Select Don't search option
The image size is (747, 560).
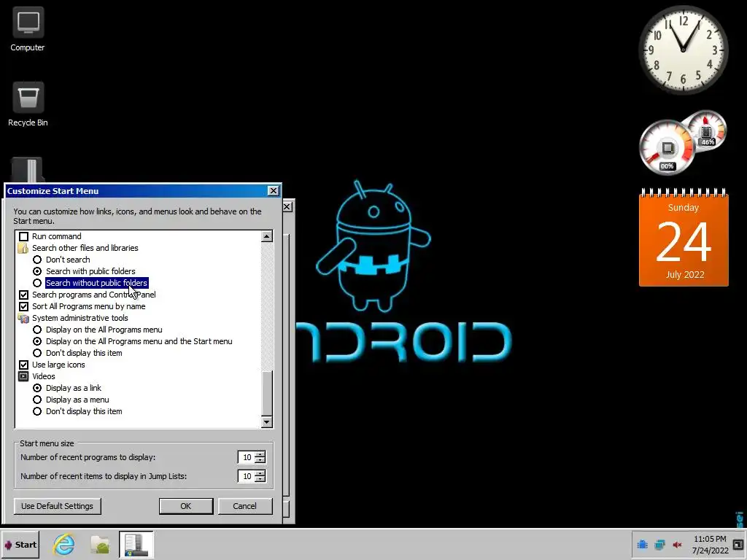(37, 260)
